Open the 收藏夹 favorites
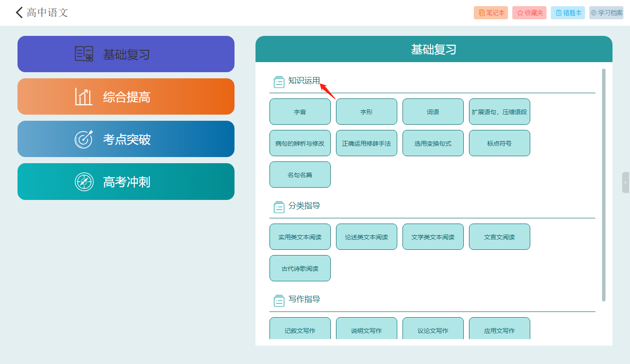The width and height of the screenshot is (630, 364). tap(529, 13)
